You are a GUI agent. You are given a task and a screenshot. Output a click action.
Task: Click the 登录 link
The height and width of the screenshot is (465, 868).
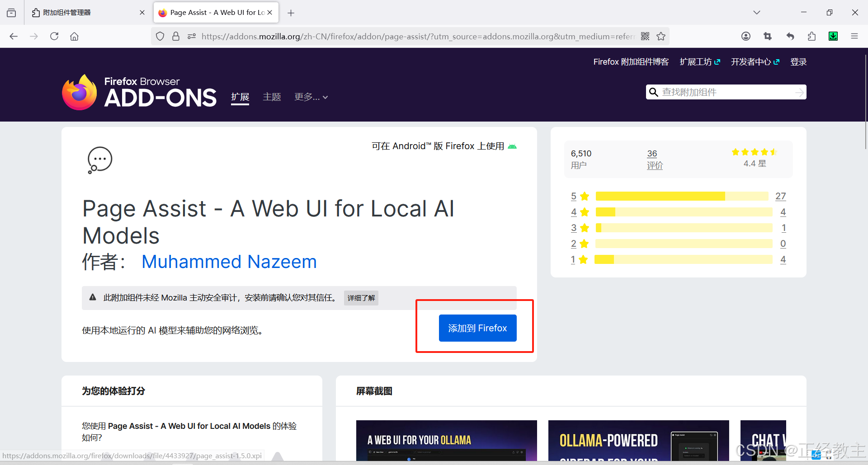tap(798, 62)
